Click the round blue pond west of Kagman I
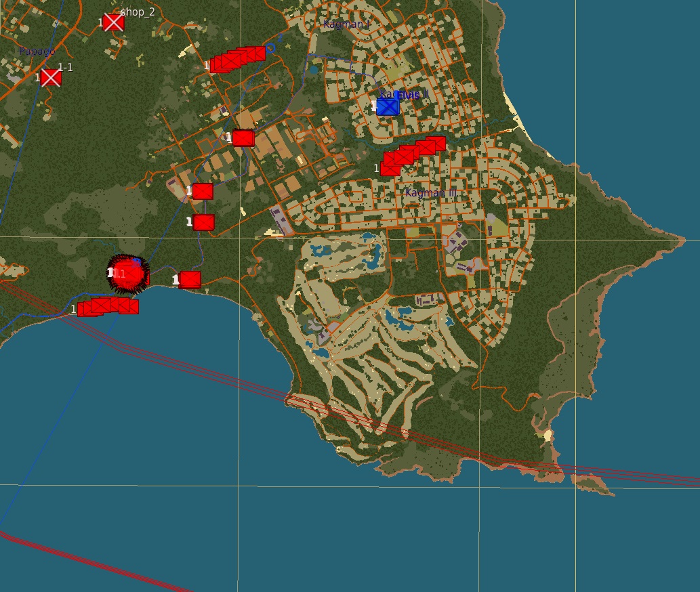The width and height of the screenshot is (700, 592). 312,69
